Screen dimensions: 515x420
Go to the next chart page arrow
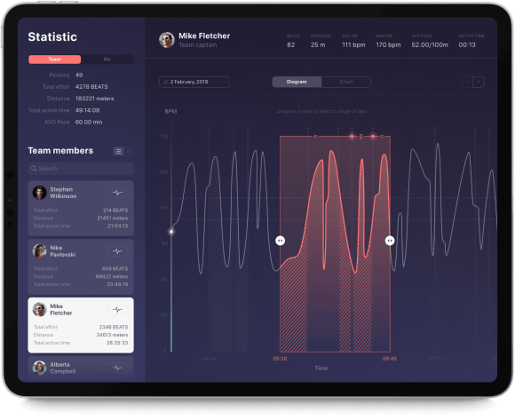479,82
